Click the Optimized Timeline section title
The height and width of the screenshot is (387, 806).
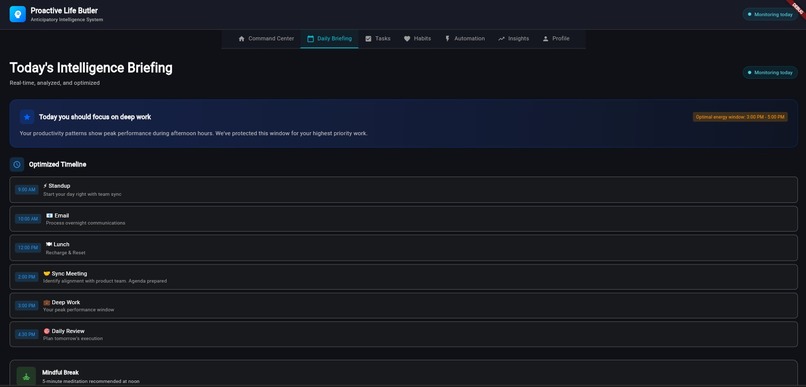click(x=58, y=164)
